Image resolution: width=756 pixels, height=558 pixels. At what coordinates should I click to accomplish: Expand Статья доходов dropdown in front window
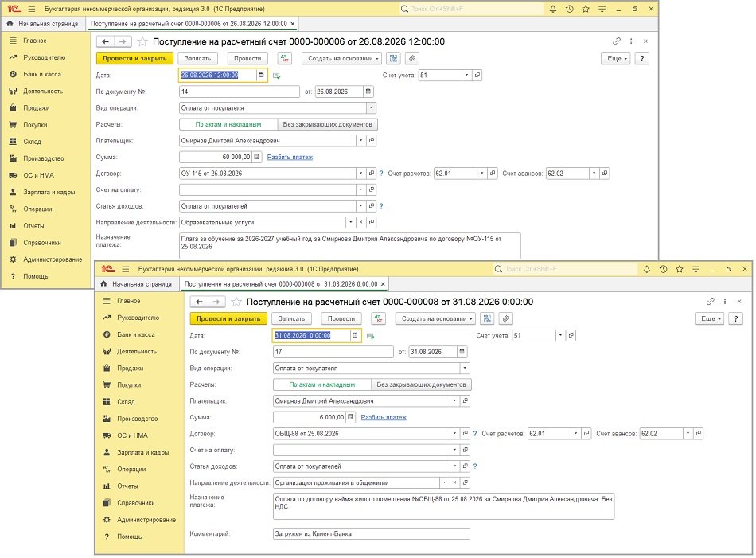[x=454, y=466]
